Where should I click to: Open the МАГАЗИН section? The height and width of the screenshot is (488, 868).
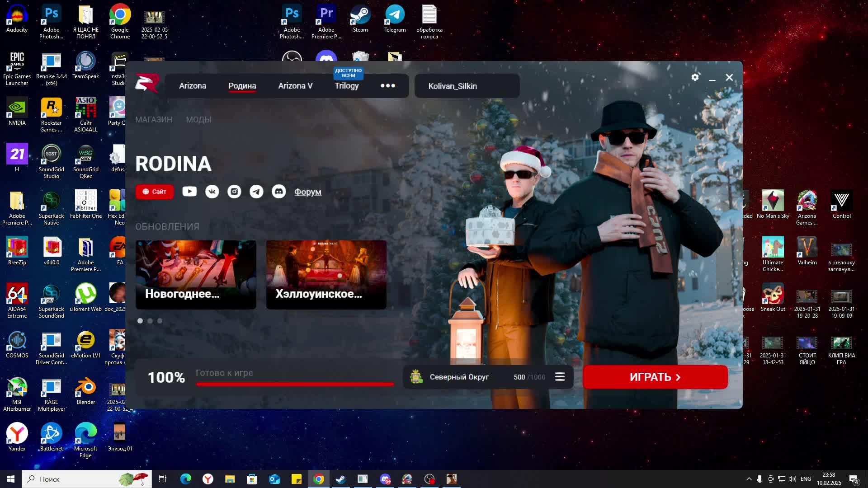(154, 120)
